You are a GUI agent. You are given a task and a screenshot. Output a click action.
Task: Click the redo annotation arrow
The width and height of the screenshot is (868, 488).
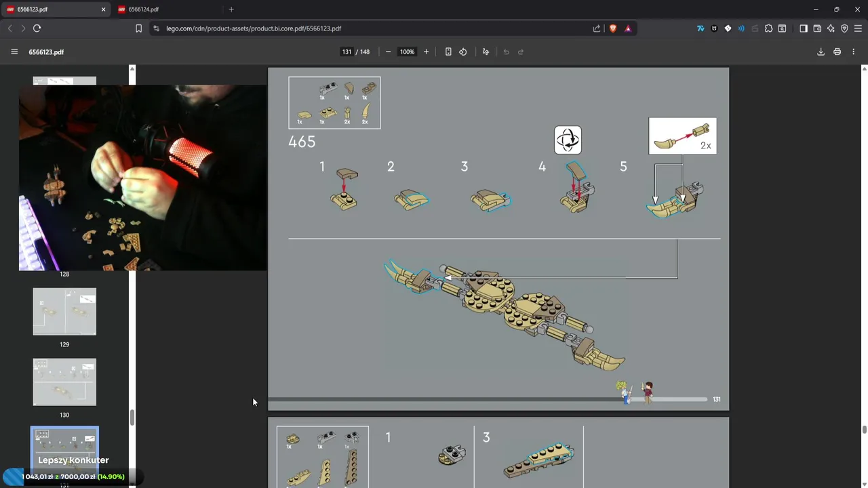pyautogui.click(x=521, y=52)
